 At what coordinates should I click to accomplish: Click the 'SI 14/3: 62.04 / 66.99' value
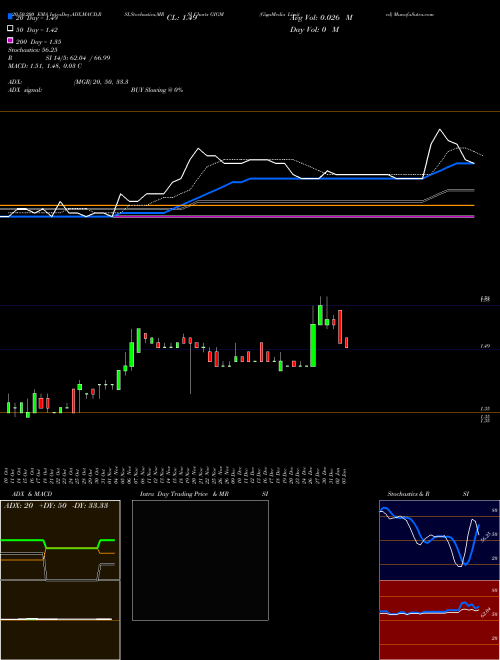click(x=78, y=58)
